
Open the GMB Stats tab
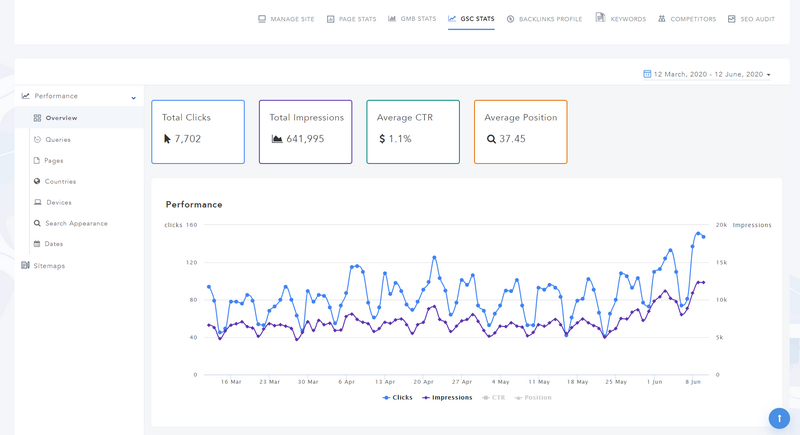[x=412, y=19]
